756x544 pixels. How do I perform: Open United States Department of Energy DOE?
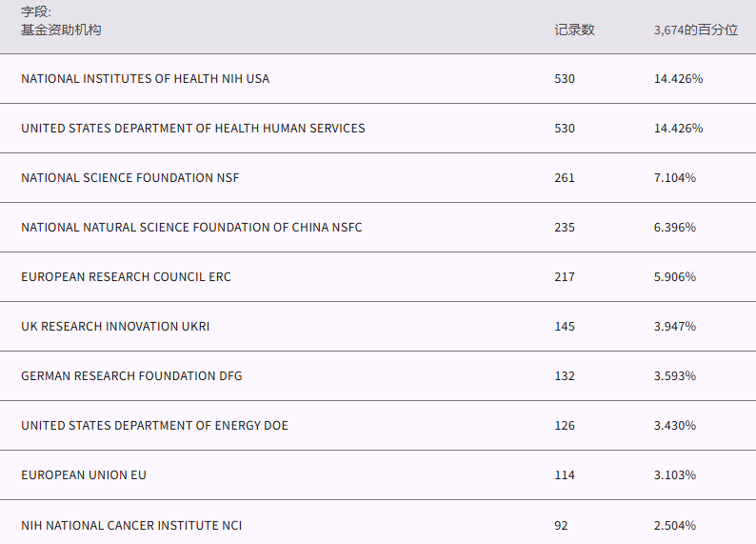pyautogui.click(x=154, y=426)
